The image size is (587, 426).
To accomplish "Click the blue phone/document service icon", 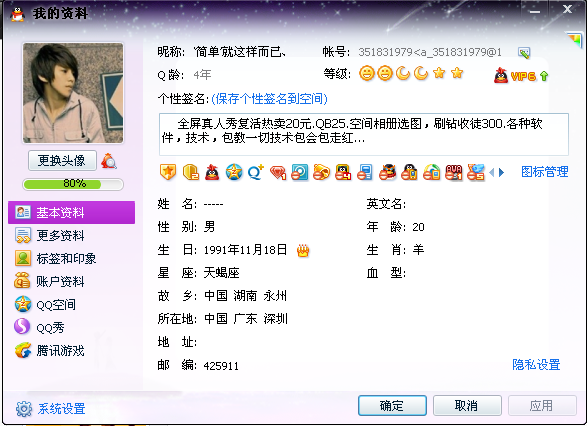I will coord(365,173).
